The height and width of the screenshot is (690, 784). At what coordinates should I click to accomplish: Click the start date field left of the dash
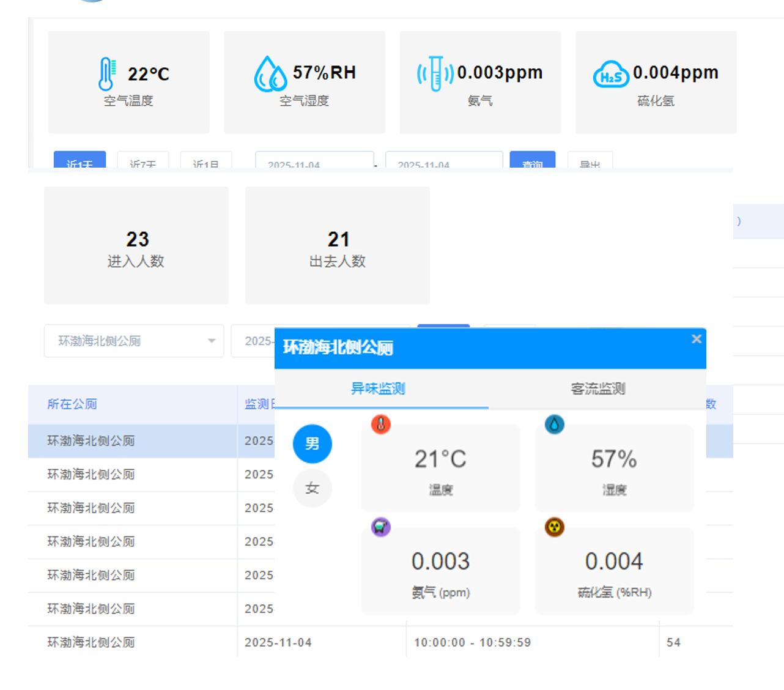[314, 160]
